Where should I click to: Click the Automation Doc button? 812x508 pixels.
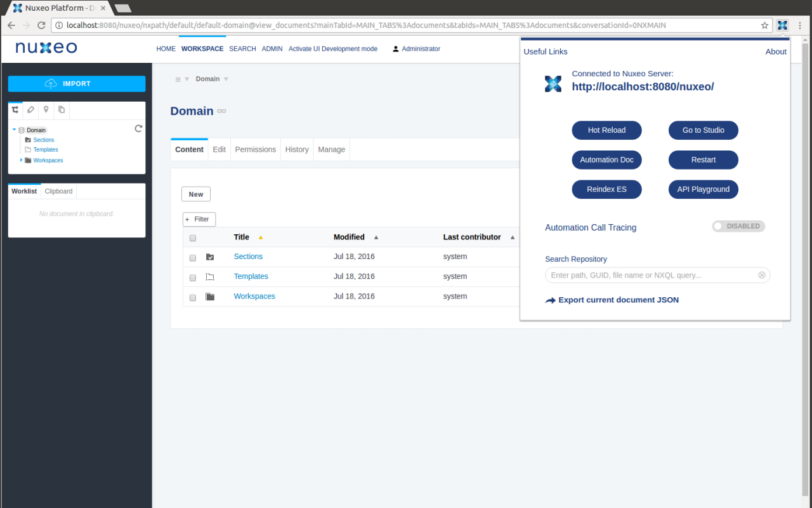pos(606,160)
